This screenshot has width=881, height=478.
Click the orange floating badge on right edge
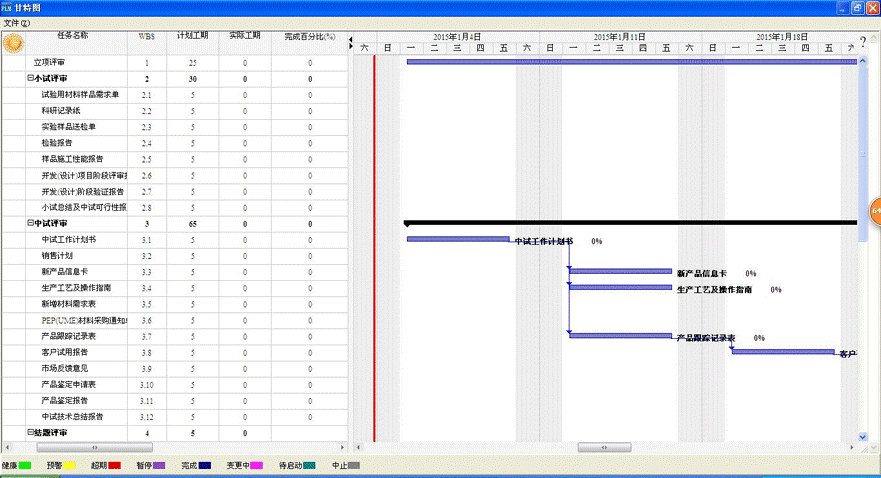point(875,211)
